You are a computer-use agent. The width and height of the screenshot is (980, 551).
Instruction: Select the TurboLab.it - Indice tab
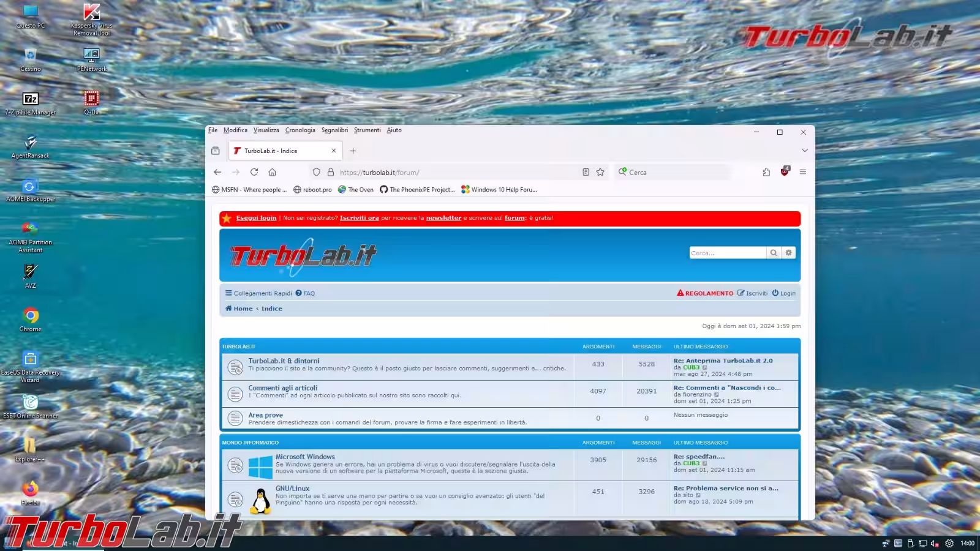[x=285, y=151]
